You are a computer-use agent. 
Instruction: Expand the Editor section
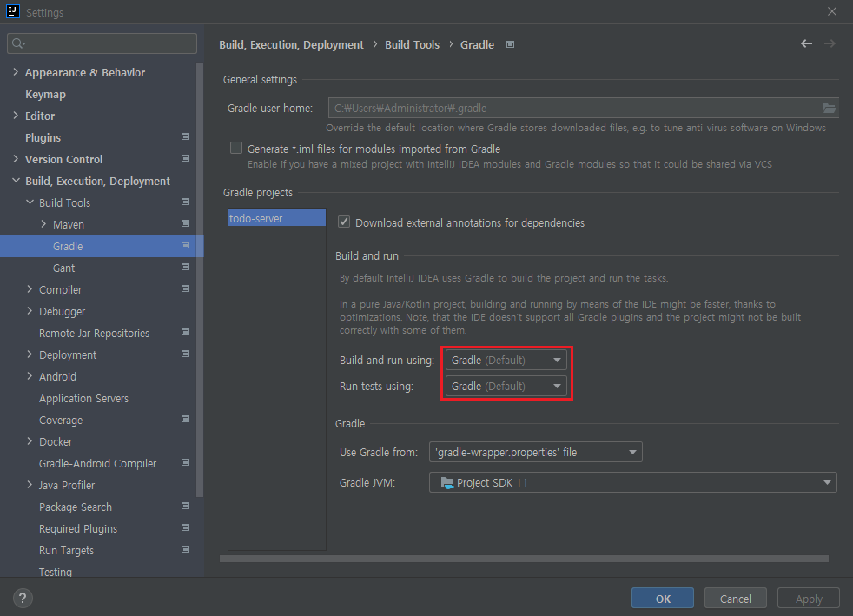(x=16, y=116)
